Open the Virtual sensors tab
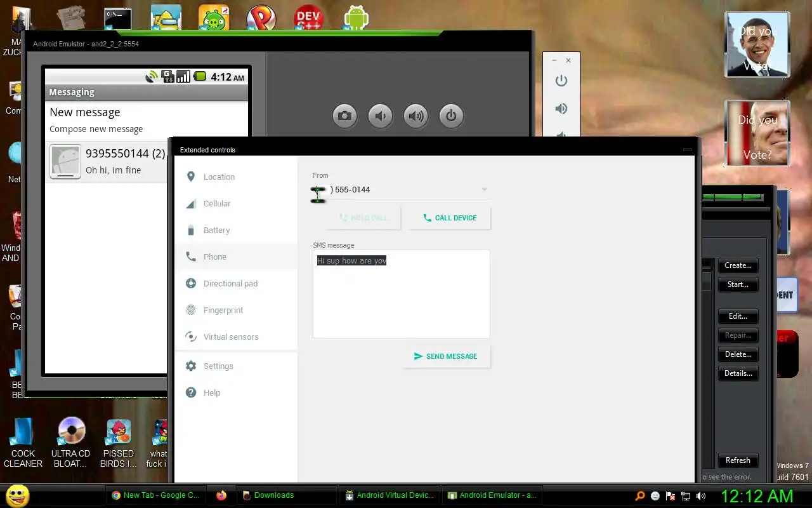This screenshot has width=812, height=508. [x=236, y=337]
